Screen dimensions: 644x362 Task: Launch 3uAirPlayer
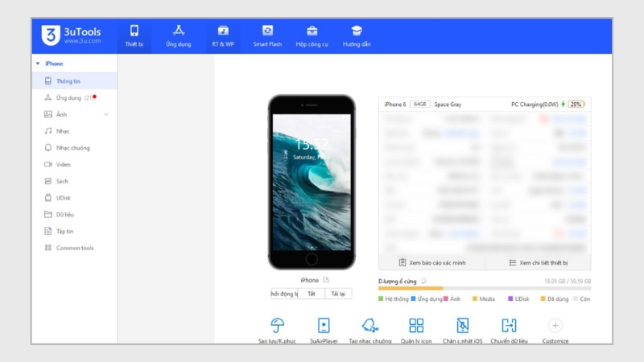point(324,326)
